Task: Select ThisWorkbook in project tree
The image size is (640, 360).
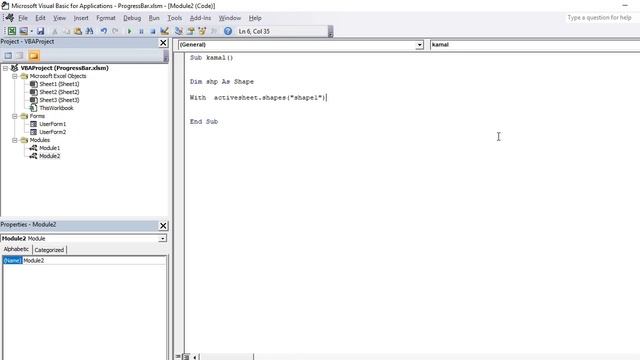Action: point(56,108)
